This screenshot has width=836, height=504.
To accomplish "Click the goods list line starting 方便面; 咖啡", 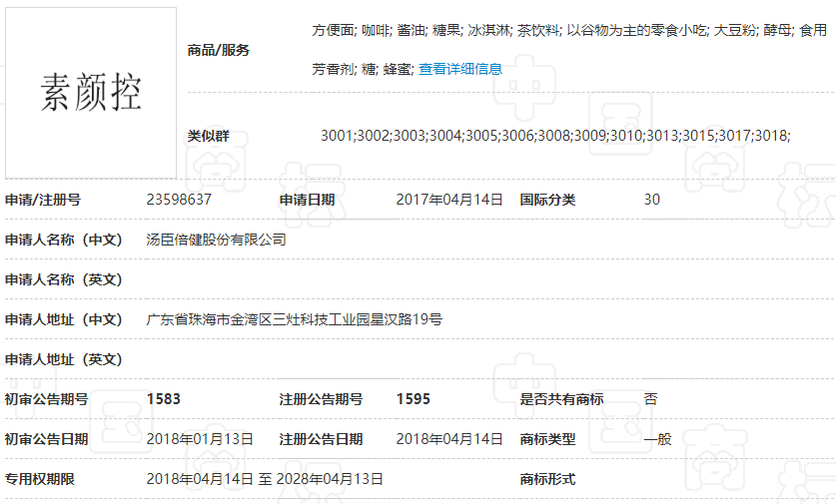I will pos(569,30).
